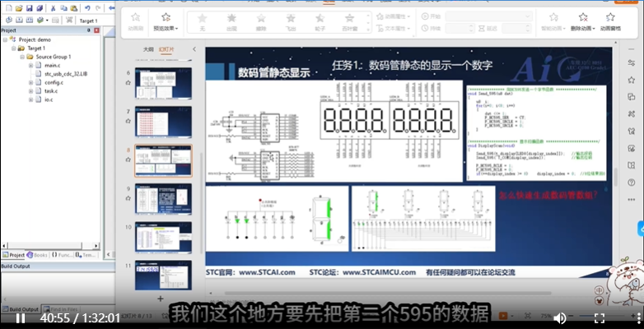Open the right sidebar help question icon
644x329 pixels.
coord(632,182)
